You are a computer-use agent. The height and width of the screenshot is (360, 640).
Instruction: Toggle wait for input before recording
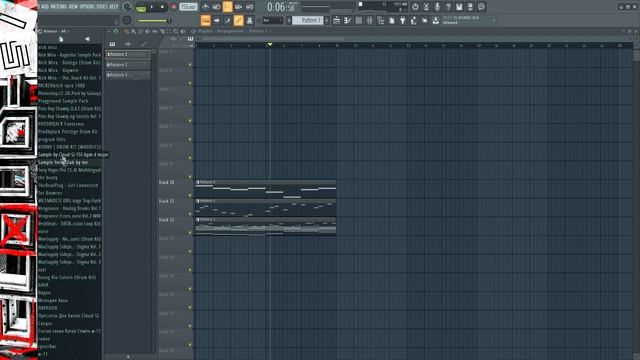tap(216, 7)
